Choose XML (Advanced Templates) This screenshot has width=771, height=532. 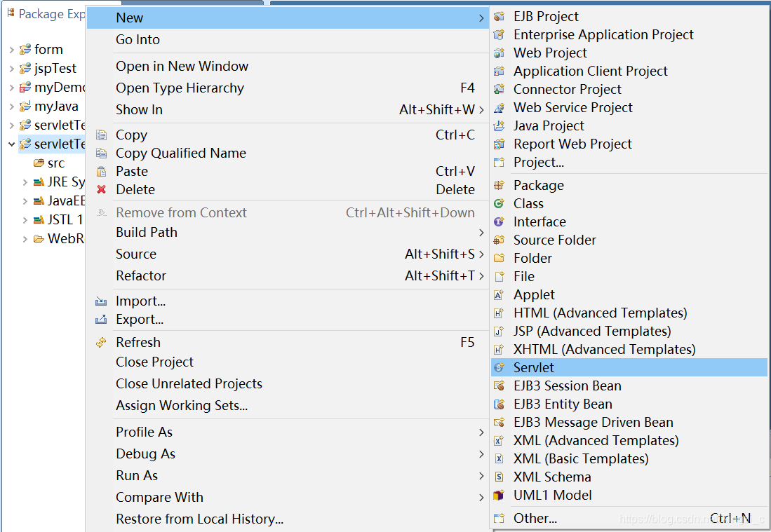629,440
